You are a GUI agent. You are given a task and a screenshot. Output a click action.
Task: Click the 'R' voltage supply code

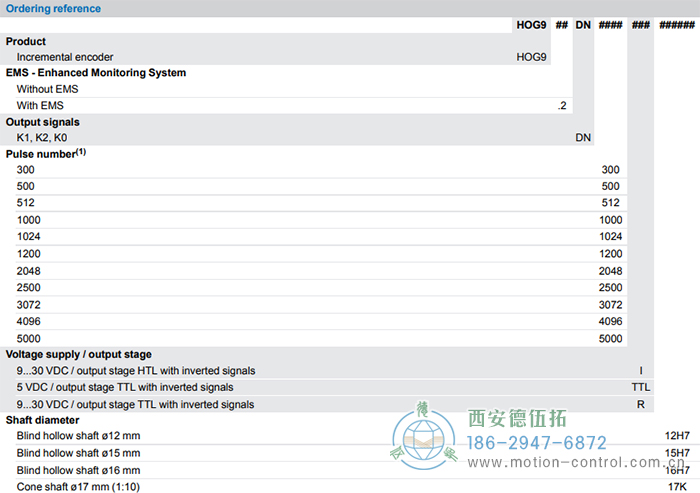(x=640, y=404)
